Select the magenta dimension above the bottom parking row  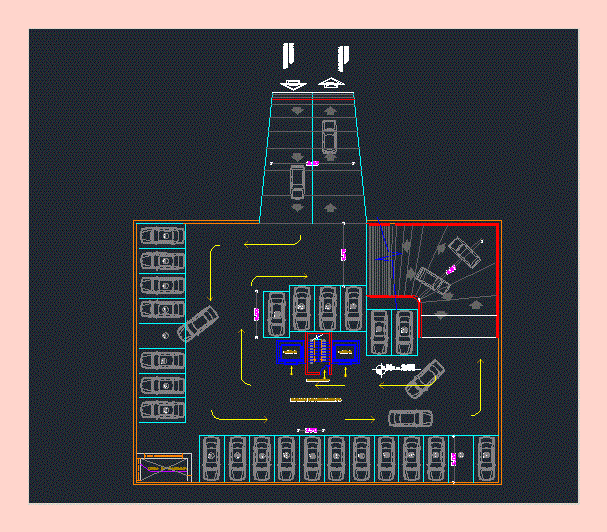311,430
